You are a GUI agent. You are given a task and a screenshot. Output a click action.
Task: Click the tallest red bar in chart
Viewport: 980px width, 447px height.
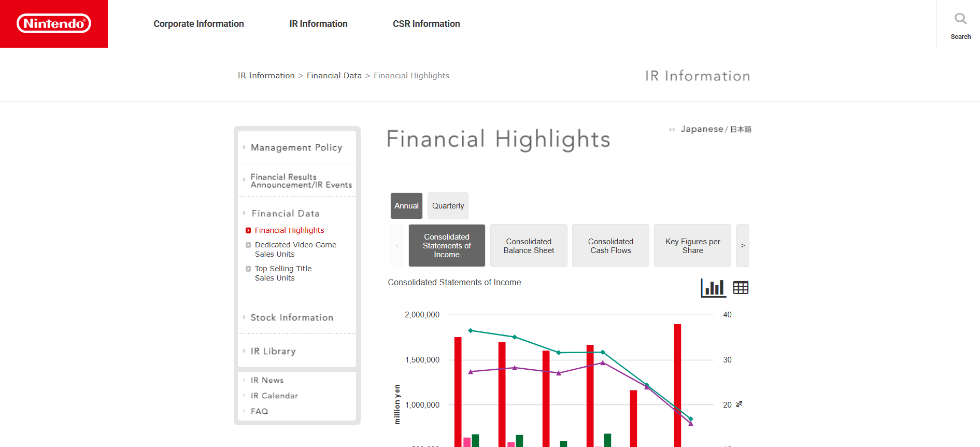coord(677,385)
